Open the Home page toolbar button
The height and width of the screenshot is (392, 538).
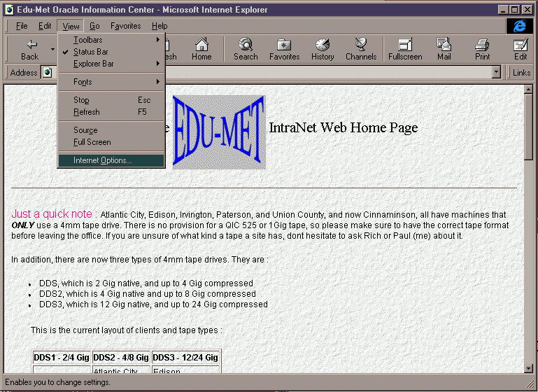(x=201, y=49)
